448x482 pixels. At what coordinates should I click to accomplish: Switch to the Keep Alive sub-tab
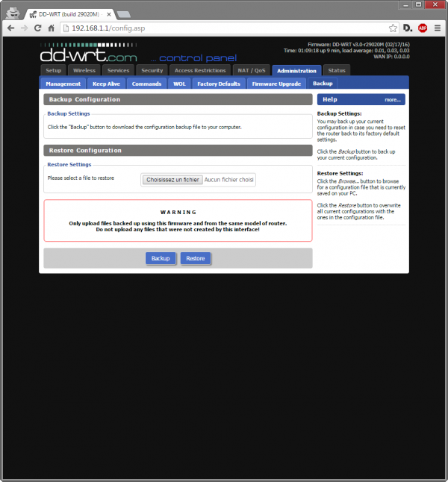[106, 84]
